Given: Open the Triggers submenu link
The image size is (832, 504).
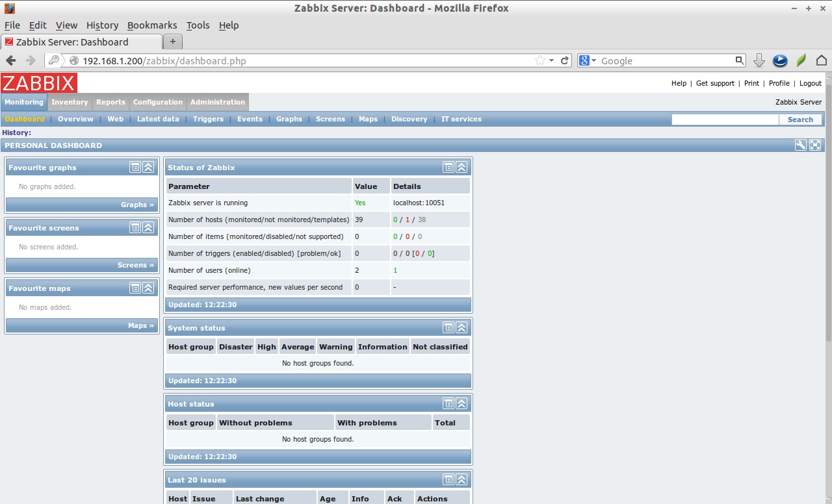Looking at the screenshot, I should [x=208, y=119].
